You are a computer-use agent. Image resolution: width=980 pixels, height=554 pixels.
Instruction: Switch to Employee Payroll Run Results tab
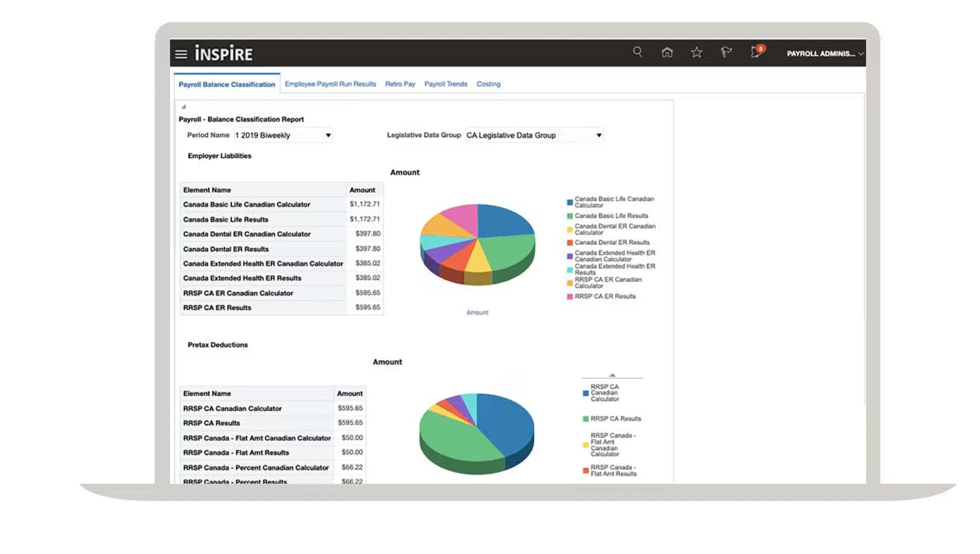(330, 84)
